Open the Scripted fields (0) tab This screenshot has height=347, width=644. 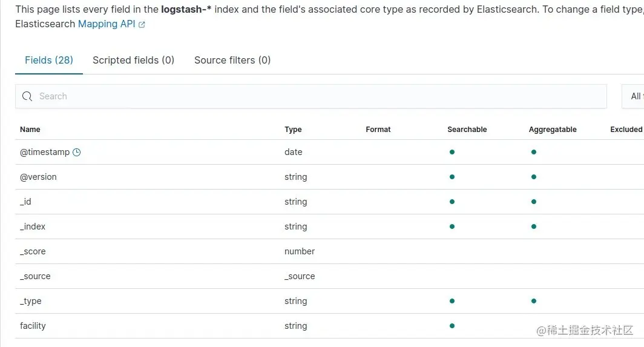point(133,60)
